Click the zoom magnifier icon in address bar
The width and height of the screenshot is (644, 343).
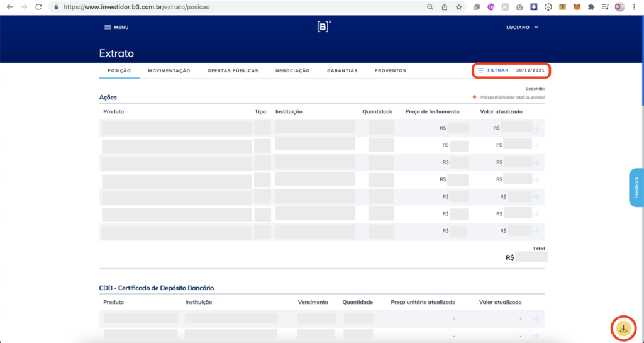point(430,7)
